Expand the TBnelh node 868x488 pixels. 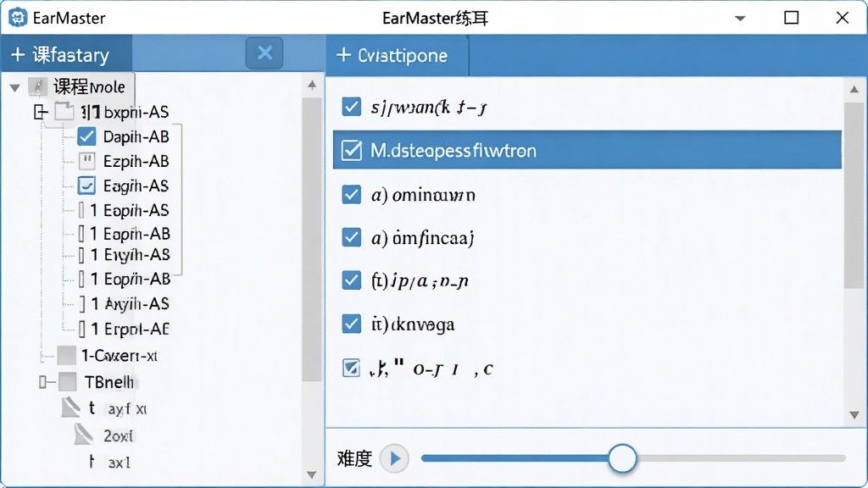click(x=43, y=382)
